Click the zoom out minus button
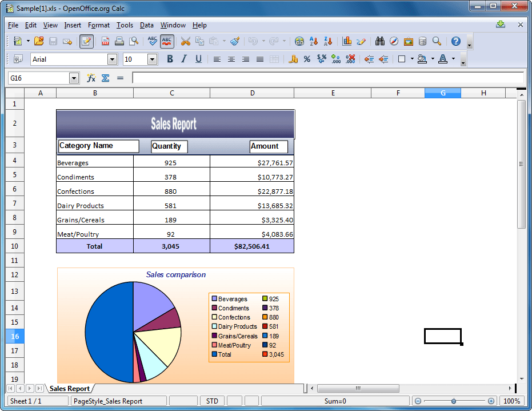Image resolution: width=532 pixels, height=411 pixels. pyautogui.click(x=418, y=401)
